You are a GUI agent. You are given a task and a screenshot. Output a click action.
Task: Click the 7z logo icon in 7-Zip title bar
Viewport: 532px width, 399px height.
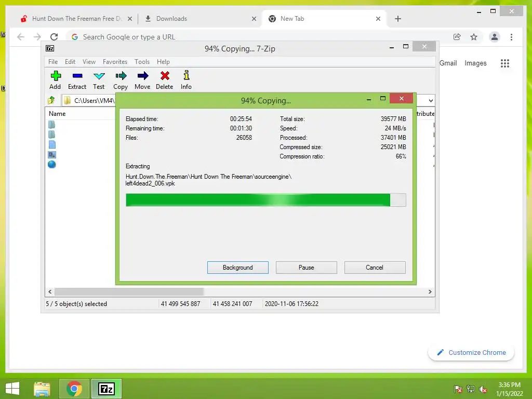(50, 48)
